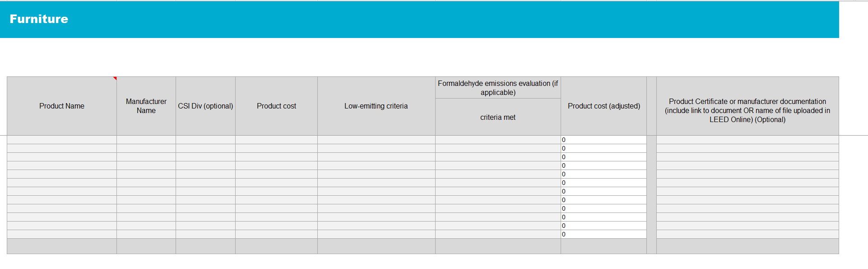Click the Product cost column header
868x269 pixels.
[276, 106]
